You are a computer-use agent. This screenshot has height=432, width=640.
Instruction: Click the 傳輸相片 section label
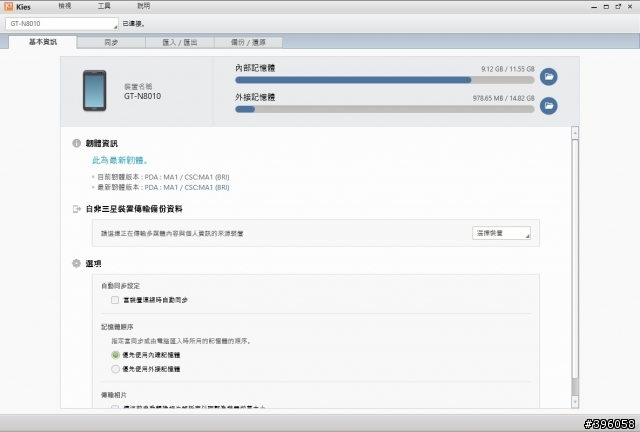(114, 395)
